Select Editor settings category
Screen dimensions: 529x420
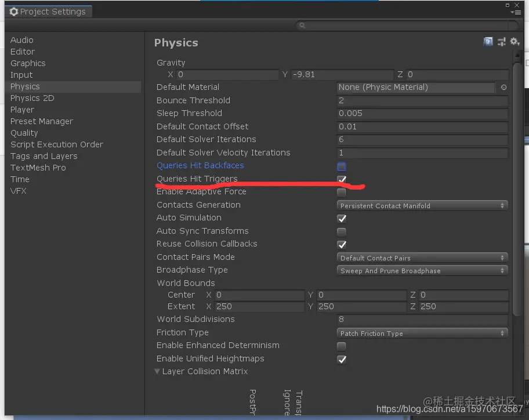[23, 52]
